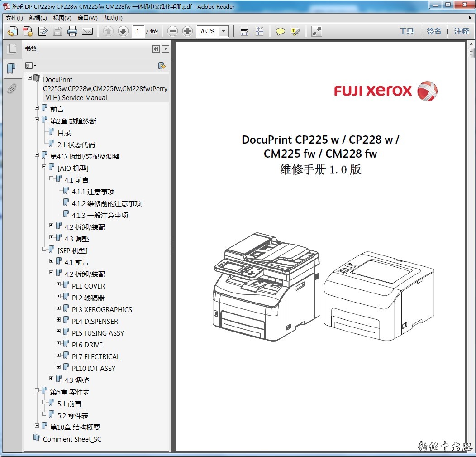Toggle the page thumbnails panel
The height and width of the screenshot is (457, 476).
click(x=11, y=49)
